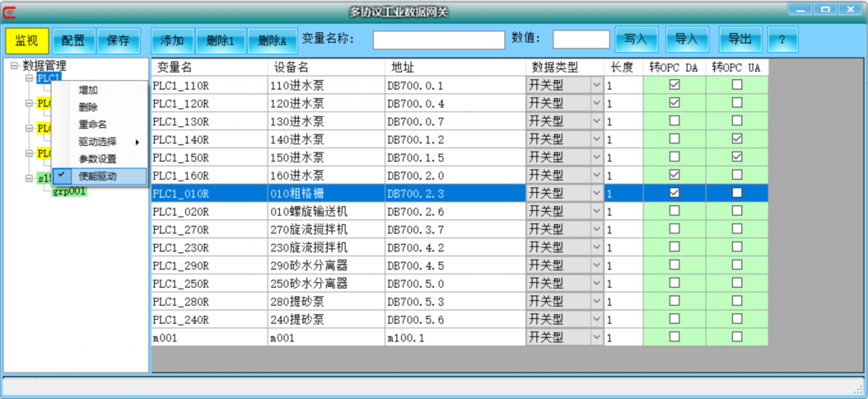The width and height of the screenshot is (868, 399).
Task: Expand data type dropdown for m001 row
Action: (x=596, y=337)
